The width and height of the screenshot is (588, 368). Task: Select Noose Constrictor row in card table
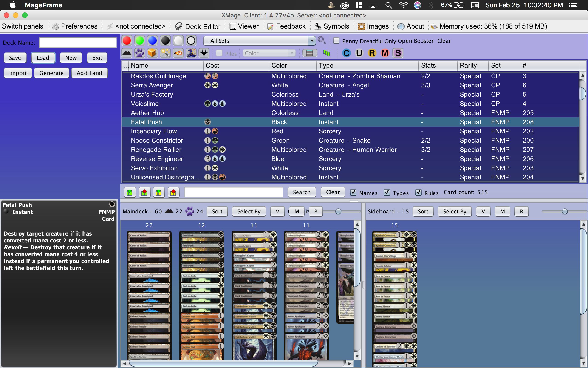pyautogui.click(x=350, y=141)
